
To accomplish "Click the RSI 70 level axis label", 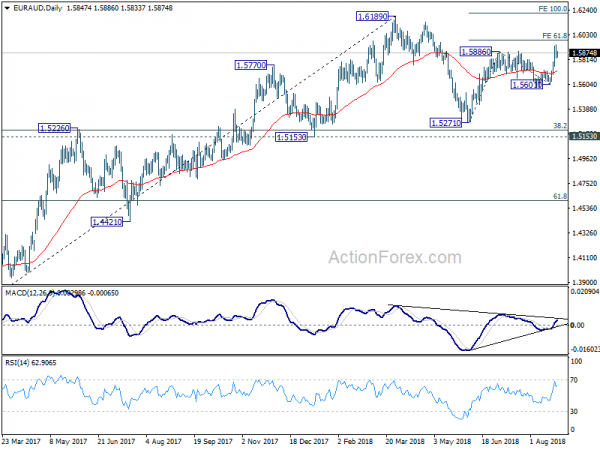I will click(x=574, y=380).
